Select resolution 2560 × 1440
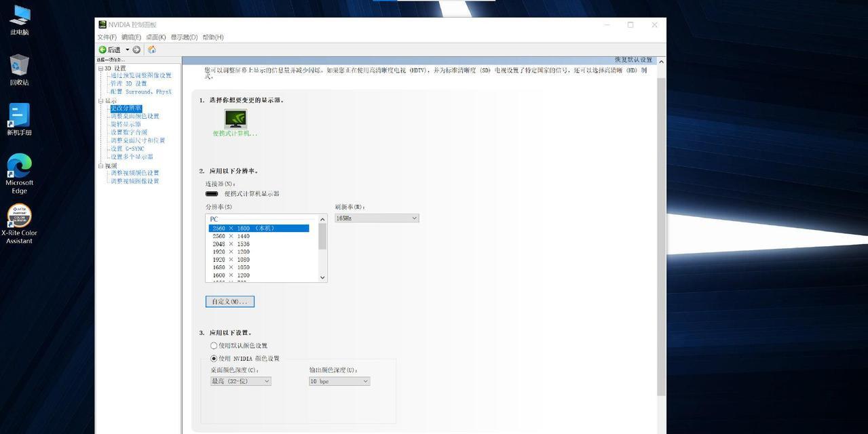This screenshot has width=868, height=434. [231, 236]
